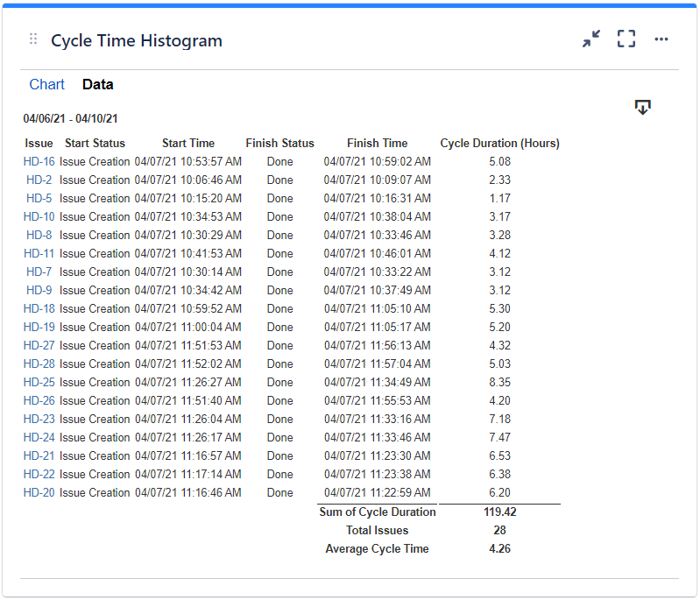The height and width of the screenshot is (600, 700).
Task: Click the minimize gadget arrows icon
Action: pos(591,39)
